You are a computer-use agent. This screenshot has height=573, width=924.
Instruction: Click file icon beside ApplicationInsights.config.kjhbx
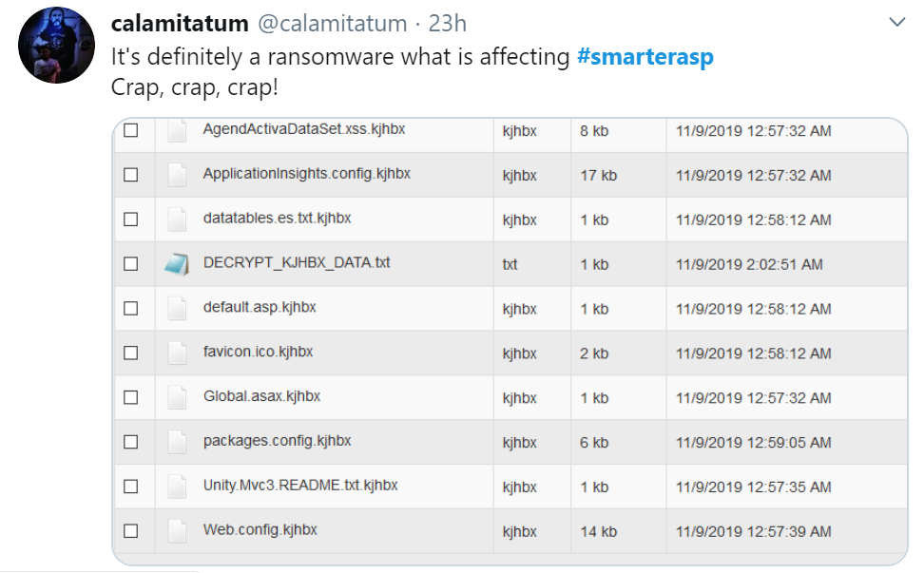177,175
